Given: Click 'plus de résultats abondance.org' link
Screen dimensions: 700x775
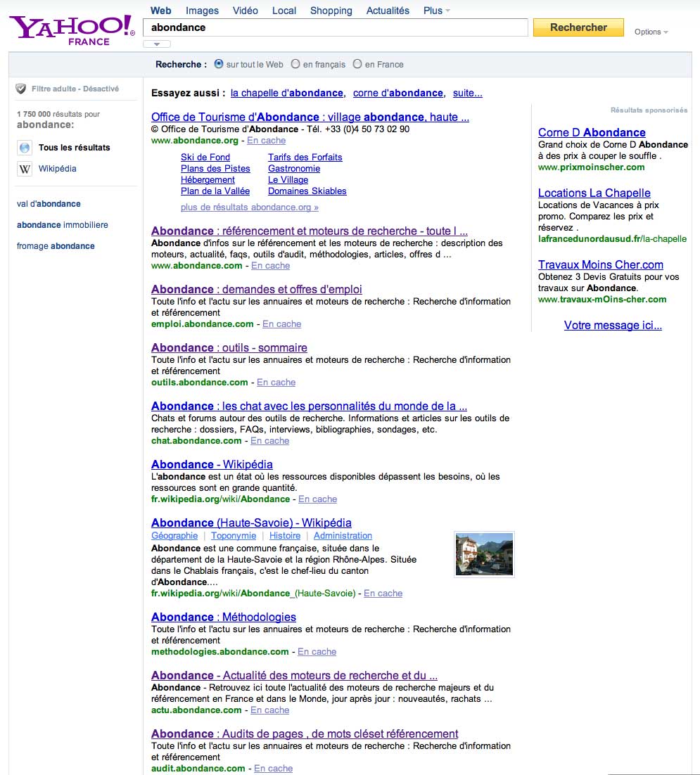Looking at the screenshot, I should click(x=250, y=207).
